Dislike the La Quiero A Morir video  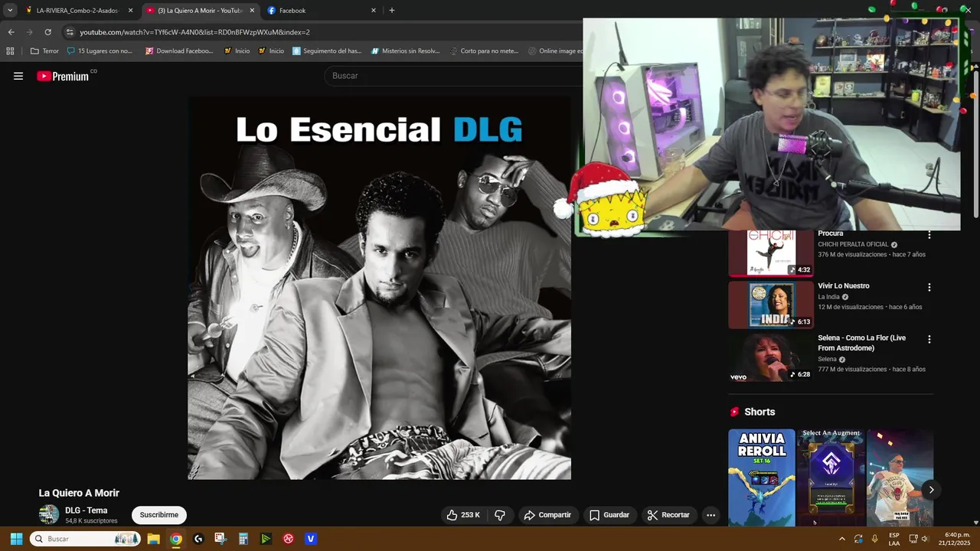click(x=500, y=515)
